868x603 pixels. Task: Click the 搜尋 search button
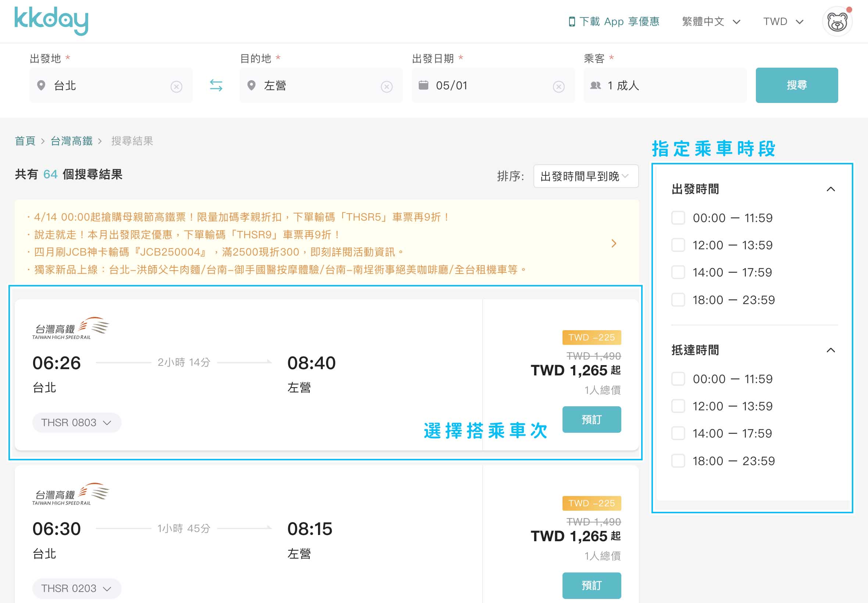[797, 85]
